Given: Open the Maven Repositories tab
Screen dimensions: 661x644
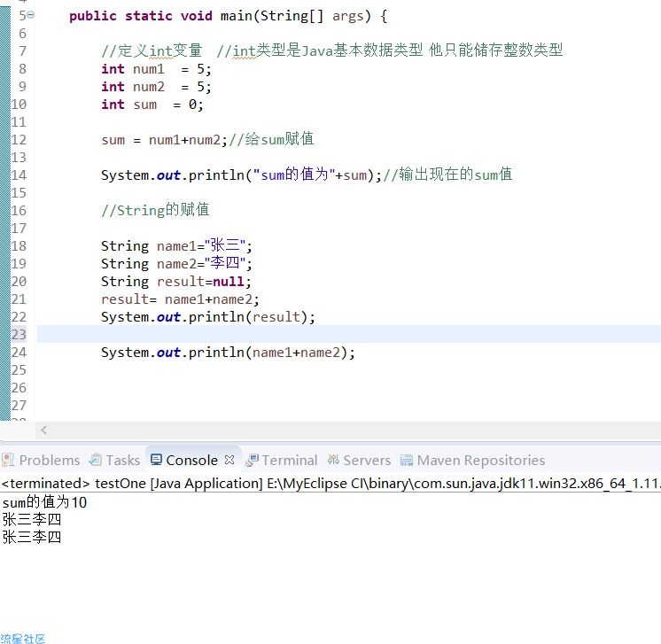Looking at the screenshot, I should coord(472,461).
